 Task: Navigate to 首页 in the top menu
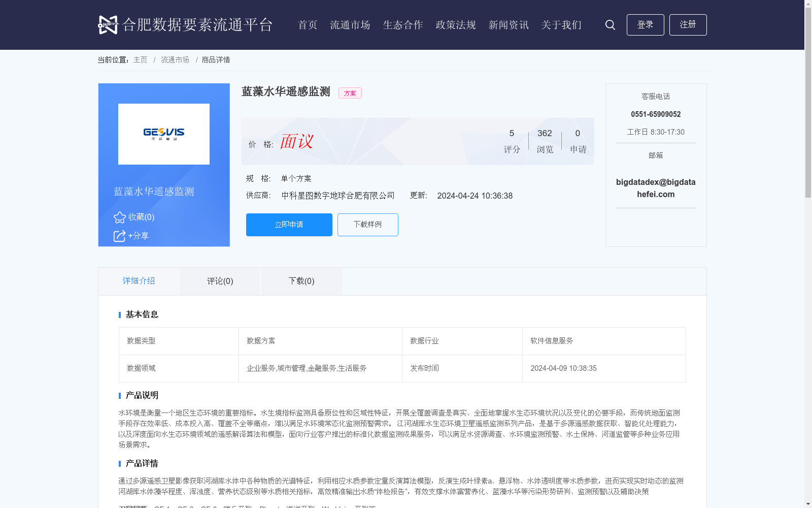[307, 24]
